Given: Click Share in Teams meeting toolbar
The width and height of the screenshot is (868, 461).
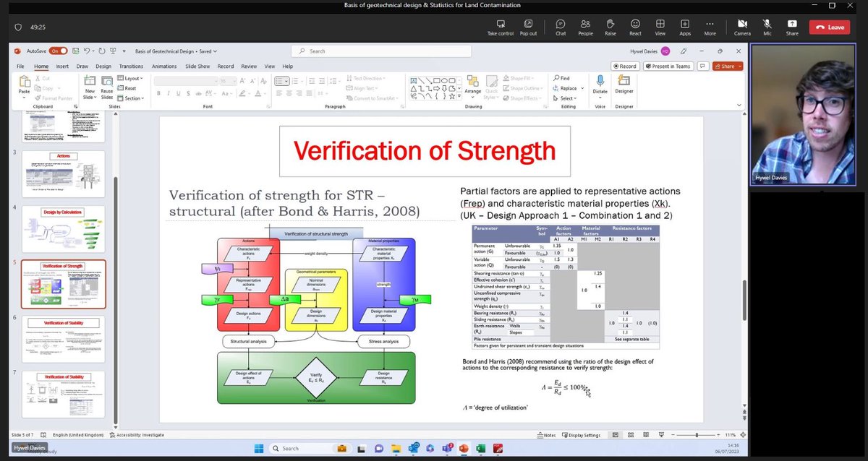Looking at the screenshot, I should (792, 27).
